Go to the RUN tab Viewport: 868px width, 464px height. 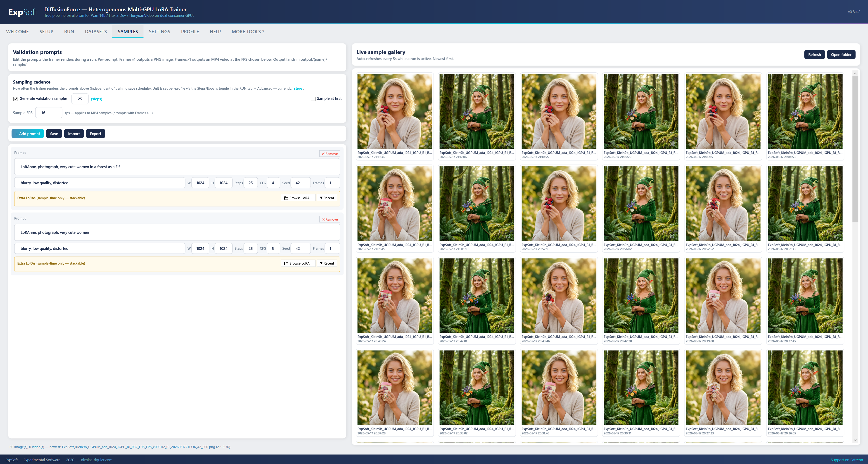[69, 31]
